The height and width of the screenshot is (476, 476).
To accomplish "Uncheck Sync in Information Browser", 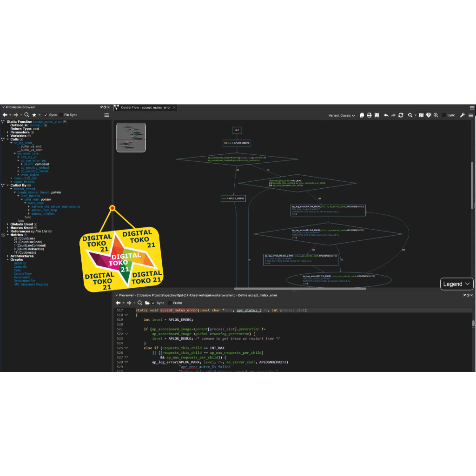I will [46, 115].
